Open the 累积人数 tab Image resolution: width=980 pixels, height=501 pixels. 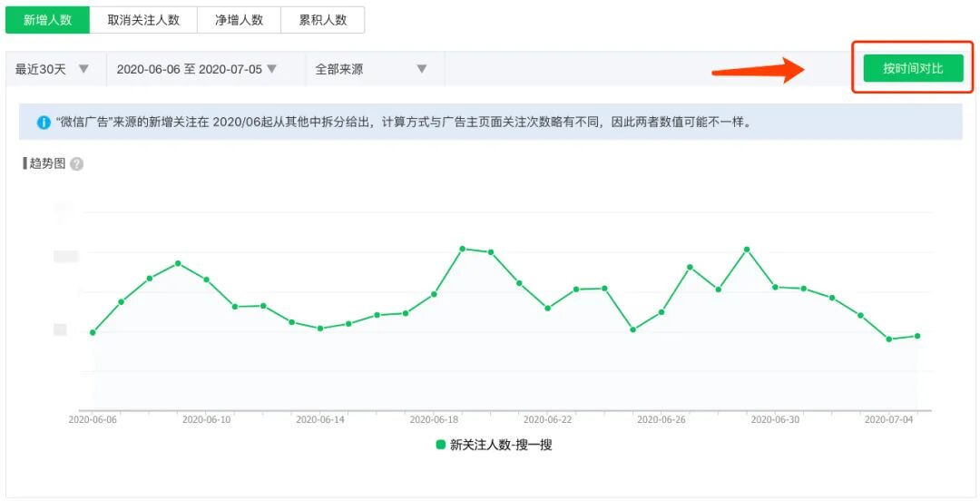[x=323, y=19]
